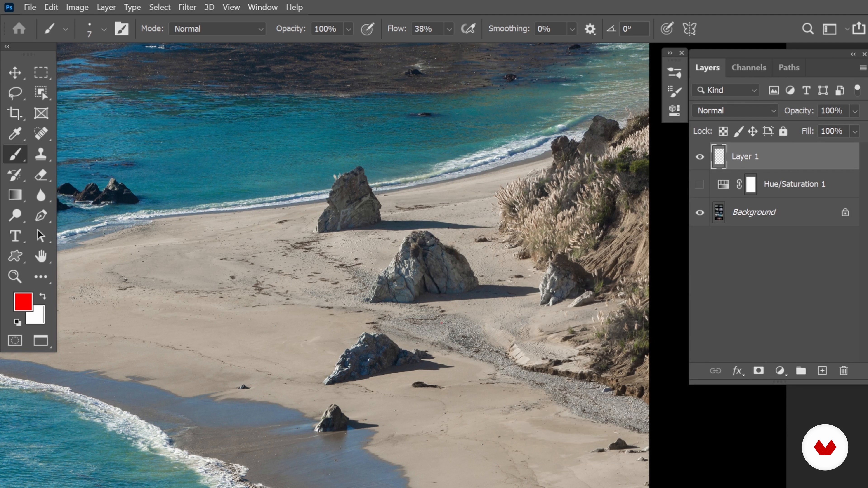Viewport: 868px width, 488px height.
Task: Choose the Pen tool
Action: click(41, 215)
